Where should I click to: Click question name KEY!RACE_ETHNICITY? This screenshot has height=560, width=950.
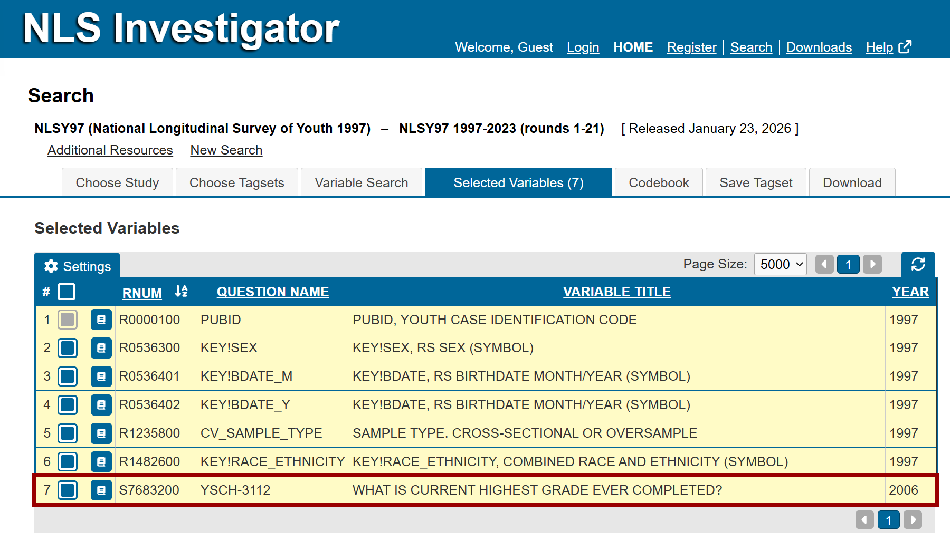[x=272, y=461]
